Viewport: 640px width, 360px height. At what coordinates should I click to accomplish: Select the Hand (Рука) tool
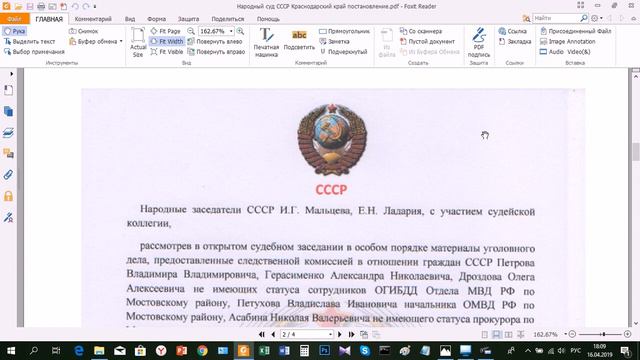point(15,31)
